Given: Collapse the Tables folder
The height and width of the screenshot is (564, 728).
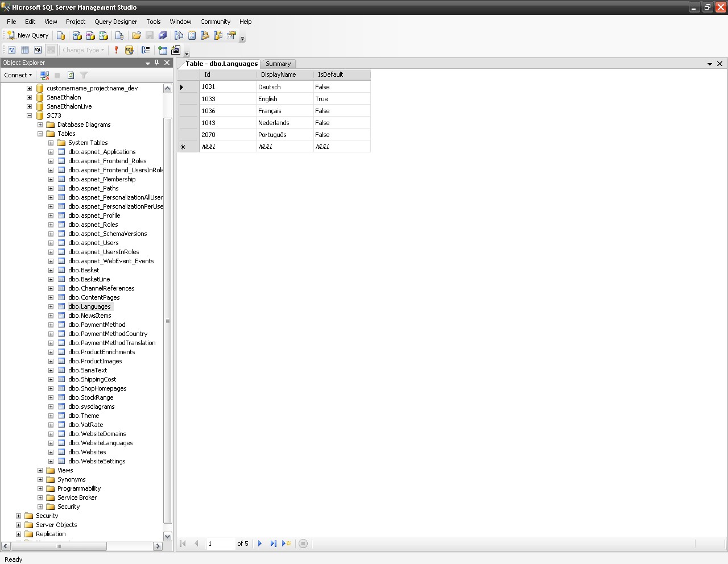Looking at the screenshot, I should click(x=40, y=134).
